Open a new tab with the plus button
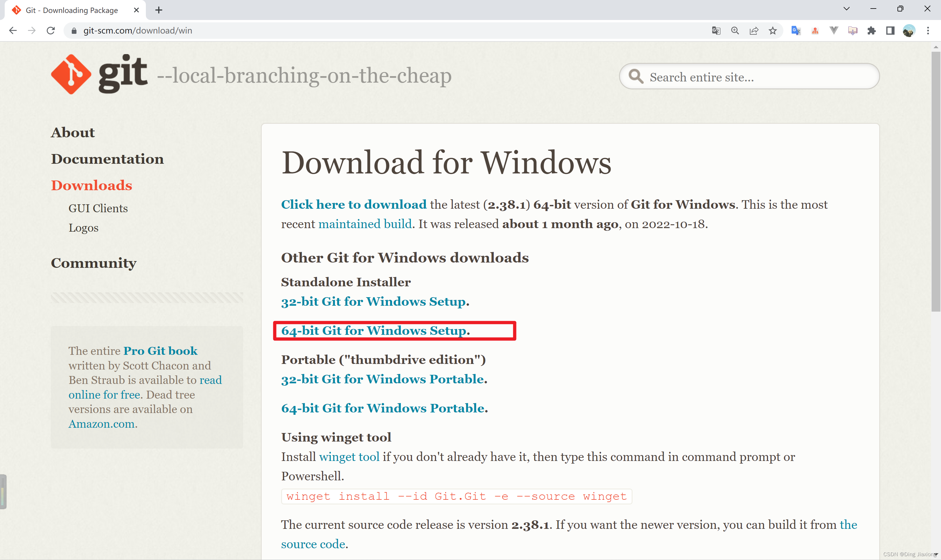 (x=159, y=10)
